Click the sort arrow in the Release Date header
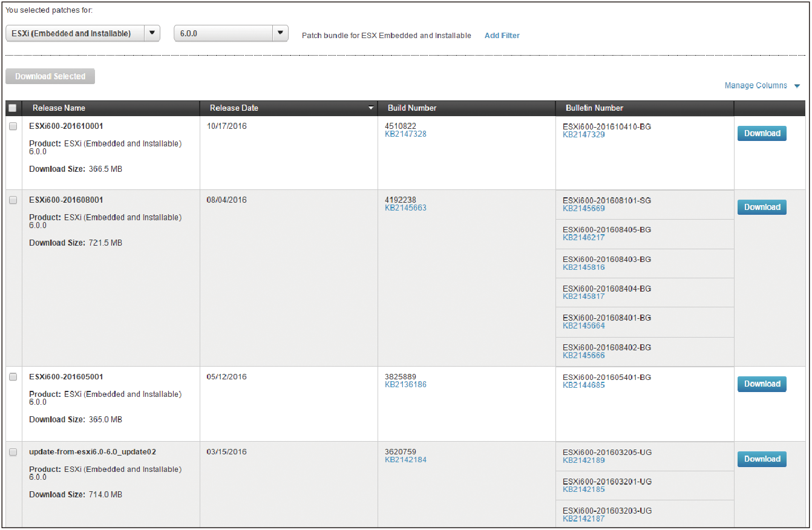The height and width of the screenshot is (530, 812). (x=371, y=109)
